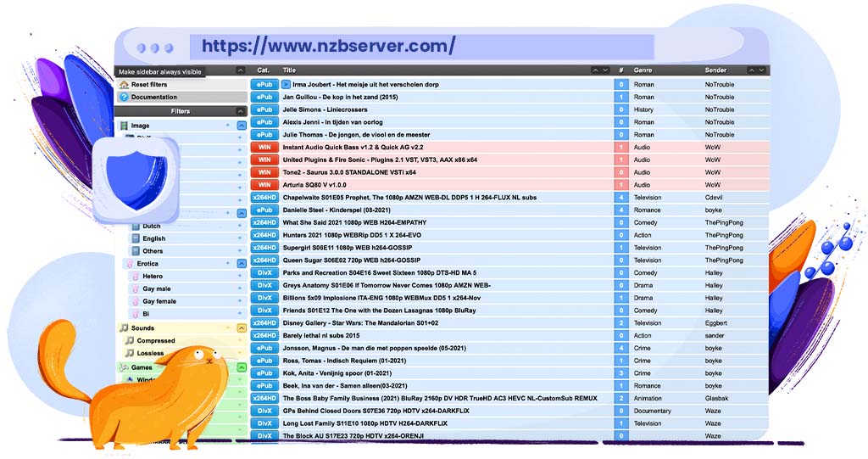Click the Gay male filter icon
The height and width of the screenshot is (459, 868).
point(136,288)
